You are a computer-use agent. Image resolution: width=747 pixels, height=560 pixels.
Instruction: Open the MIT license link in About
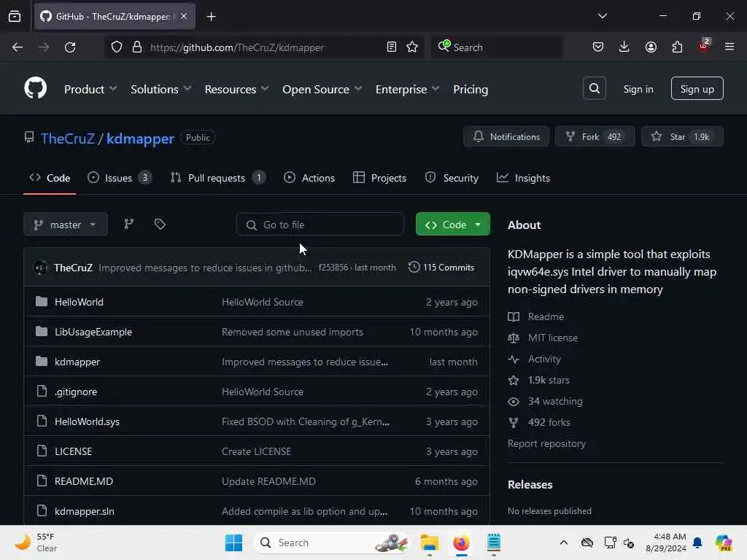(553, 338)
